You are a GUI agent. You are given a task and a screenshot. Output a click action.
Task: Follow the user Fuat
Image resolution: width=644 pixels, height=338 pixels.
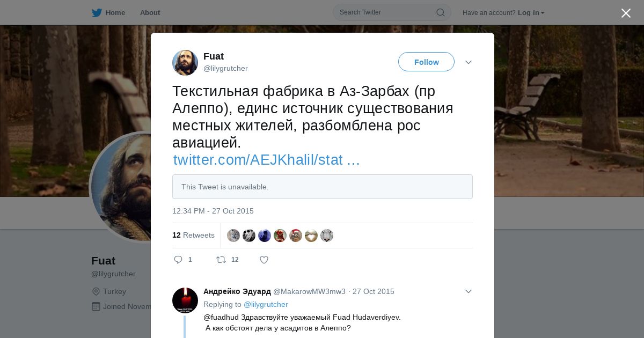[426, 62]
